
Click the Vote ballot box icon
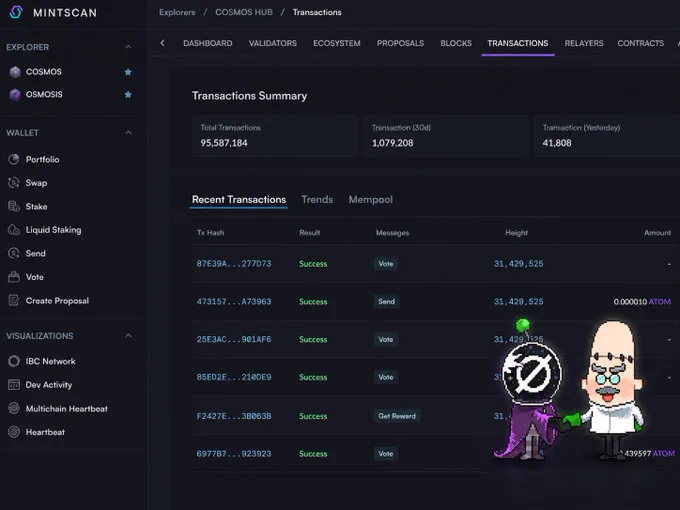click(14, 277)
